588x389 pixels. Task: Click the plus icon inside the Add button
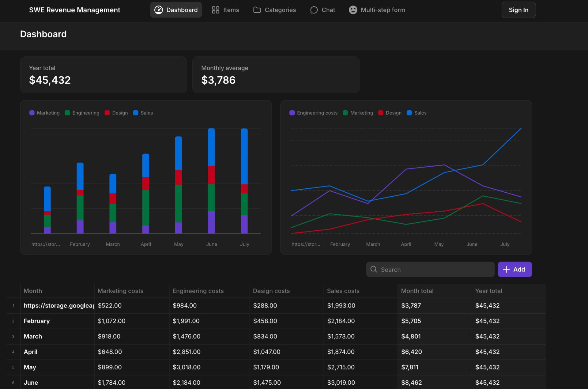(x=506, y=269)
